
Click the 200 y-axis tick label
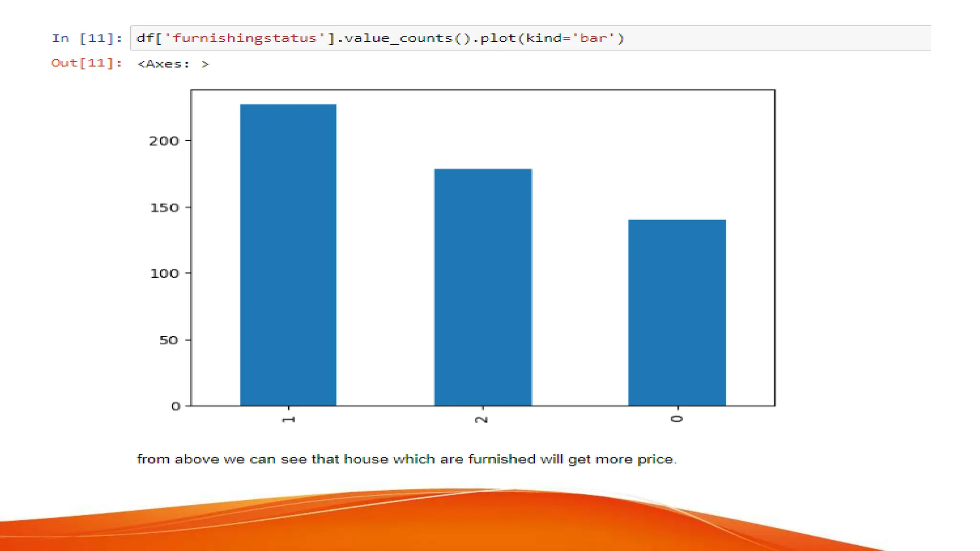[164, 141]
